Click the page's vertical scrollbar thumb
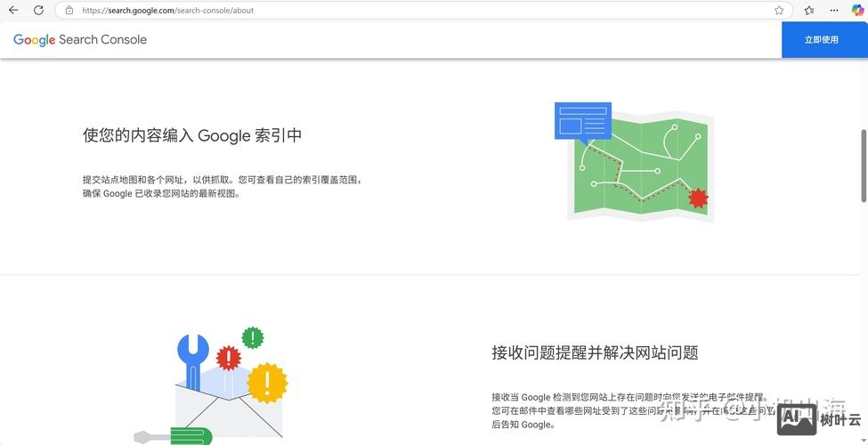 (864, 166)
